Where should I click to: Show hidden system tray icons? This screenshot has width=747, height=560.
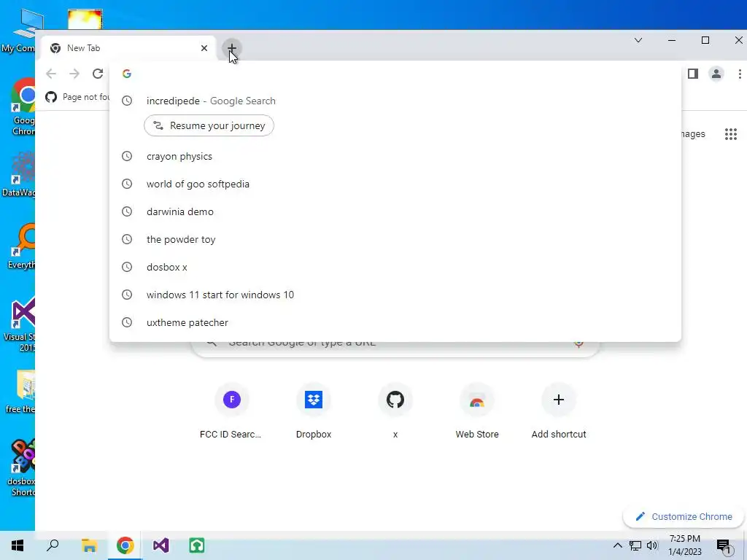(617, 545)
